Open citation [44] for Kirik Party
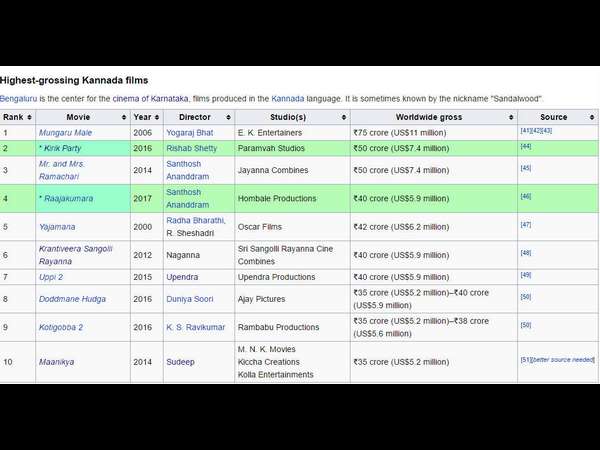 (526, 146)
